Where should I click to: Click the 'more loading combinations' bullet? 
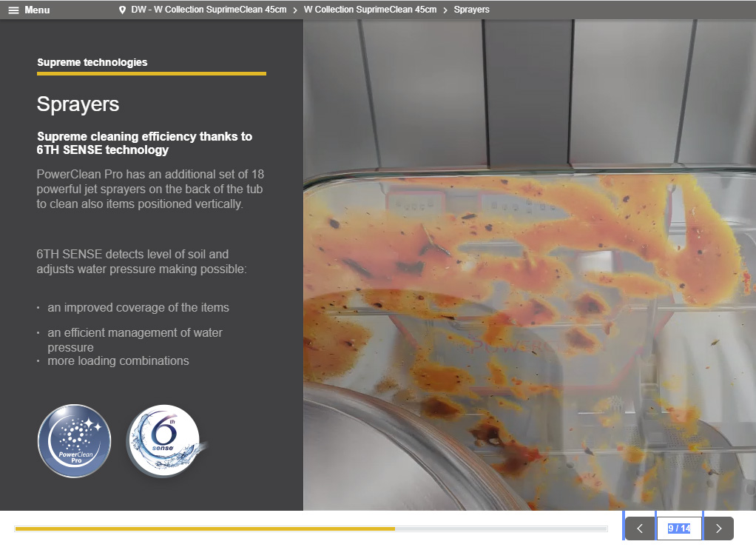click(118, 361)
